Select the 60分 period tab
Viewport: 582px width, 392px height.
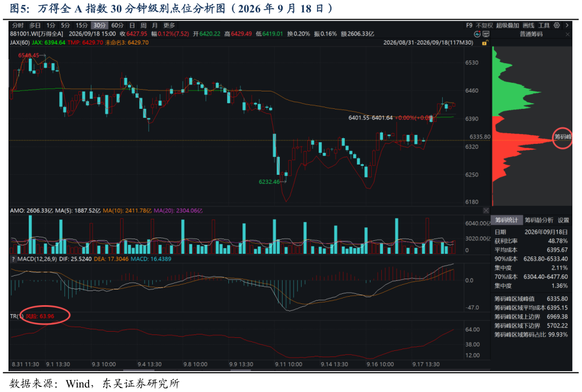click(x=117, y=25)
